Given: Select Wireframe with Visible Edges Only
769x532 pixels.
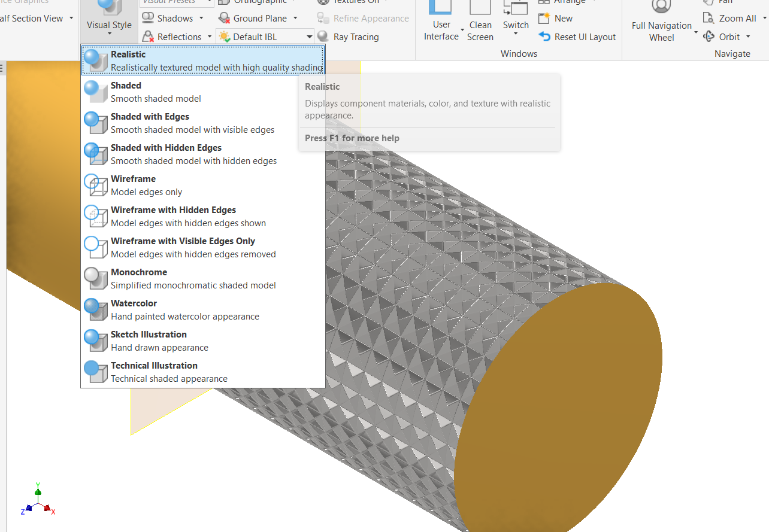Looking at the screenshot, I should click(203, 247).
